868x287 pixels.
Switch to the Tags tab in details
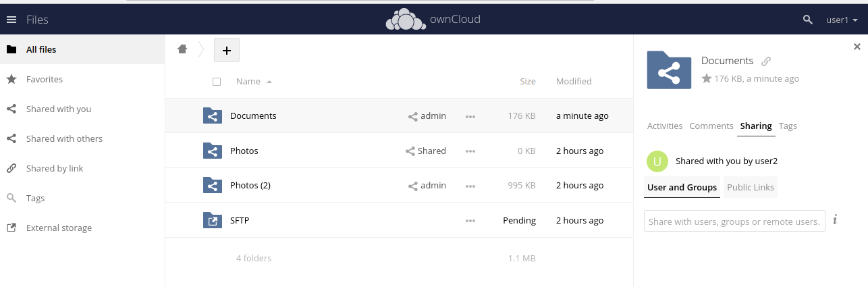point(788,126)
